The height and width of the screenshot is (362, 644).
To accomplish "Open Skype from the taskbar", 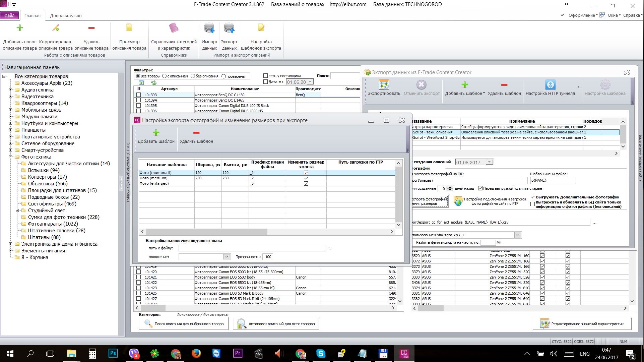I will coord(321,353).
